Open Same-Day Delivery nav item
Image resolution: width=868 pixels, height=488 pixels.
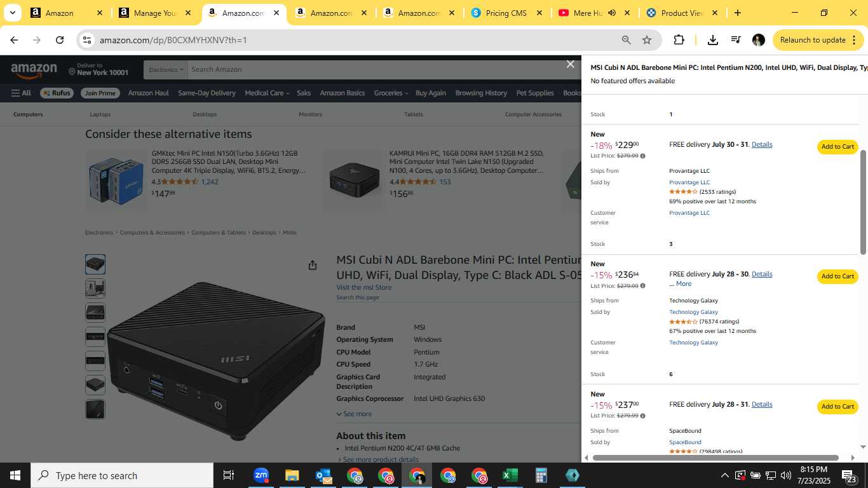[x=207, y=93]
